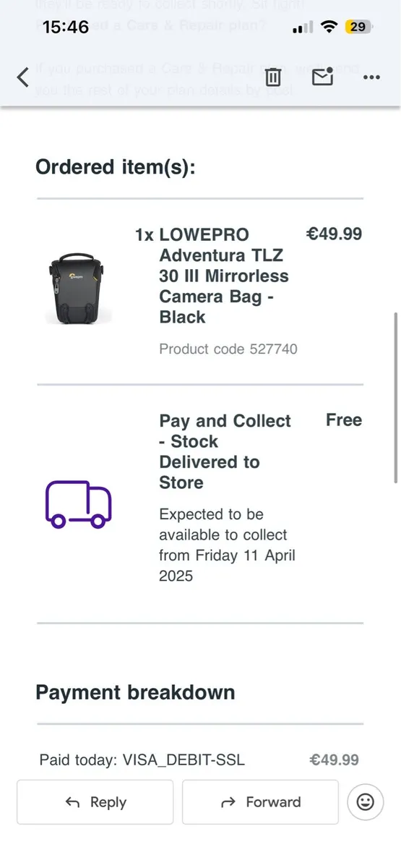The image size is (401, 868).
Task: Open the three-dot more options menu
Action: 371,77
